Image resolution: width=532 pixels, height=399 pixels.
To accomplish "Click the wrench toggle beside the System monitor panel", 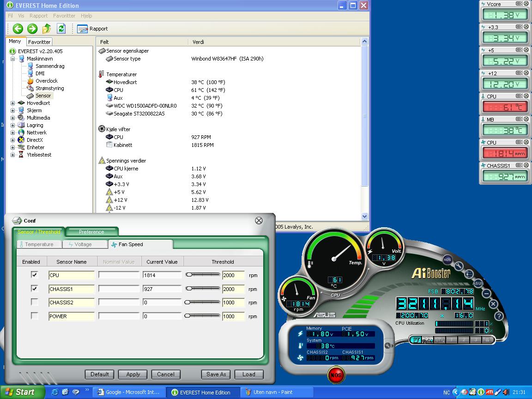I will (388, 346).
